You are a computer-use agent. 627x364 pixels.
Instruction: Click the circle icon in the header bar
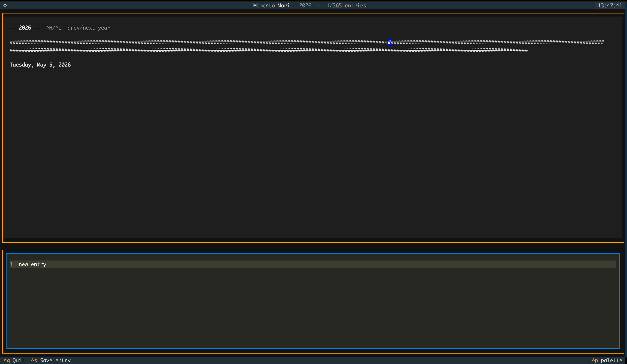(5, 5)
